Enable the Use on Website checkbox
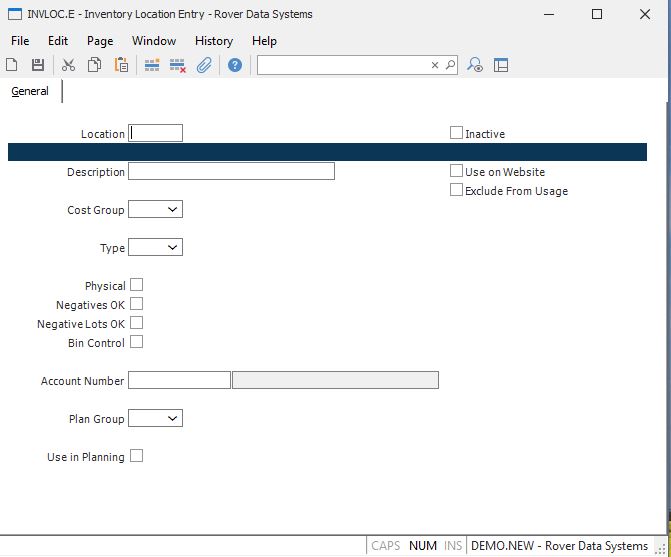The width and height of the screenshot is (671, 557). point(456,171)
